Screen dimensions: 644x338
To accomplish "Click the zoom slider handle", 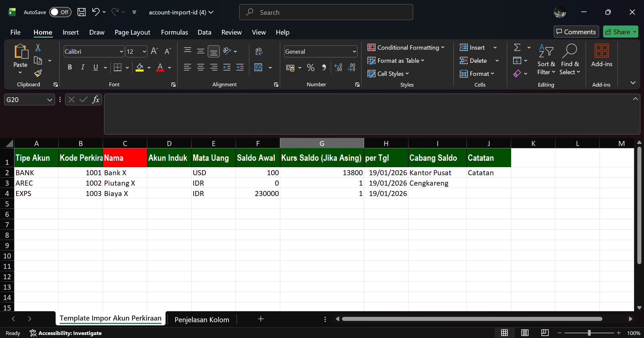I will [x=589, y=333].
